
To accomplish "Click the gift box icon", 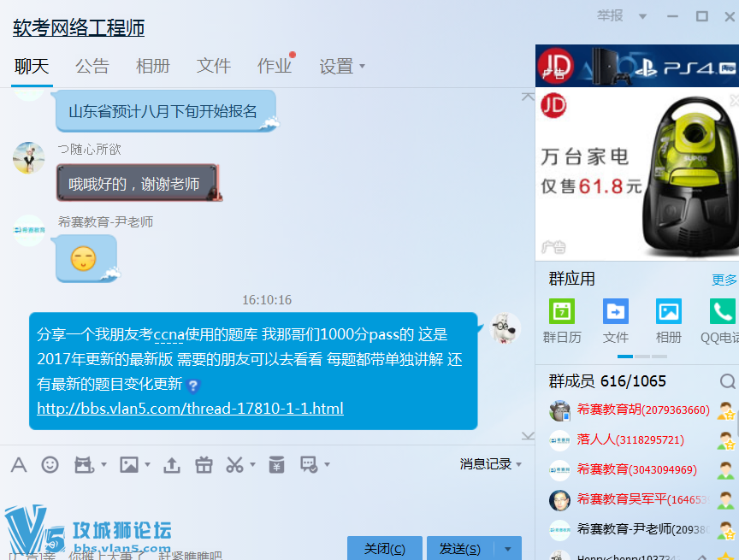I will (x=203, y=465).
